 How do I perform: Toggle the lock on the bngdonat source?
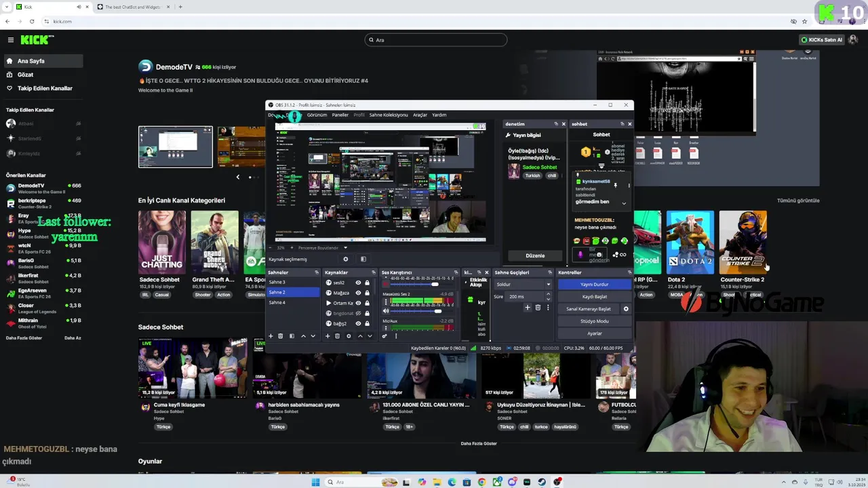click(368, 313)
